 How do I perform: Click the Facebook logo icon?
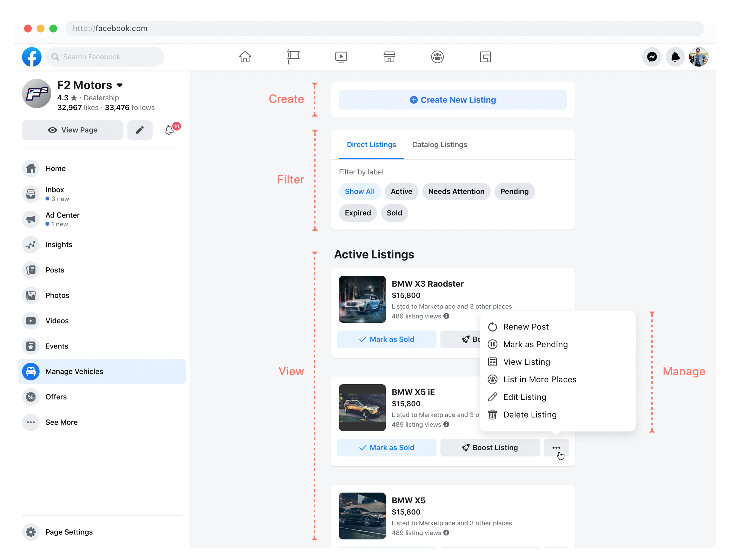(x=32, y=57)
